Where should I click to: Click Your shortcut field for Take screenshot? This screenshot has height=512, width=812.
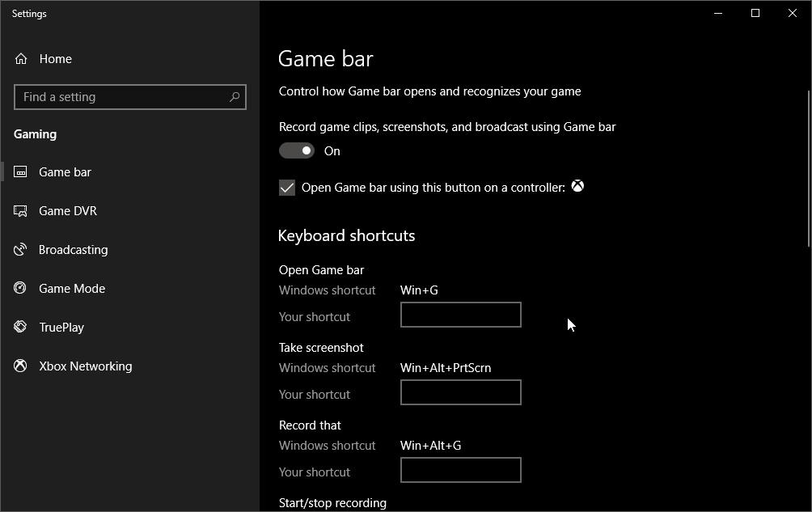pos(461,392)
